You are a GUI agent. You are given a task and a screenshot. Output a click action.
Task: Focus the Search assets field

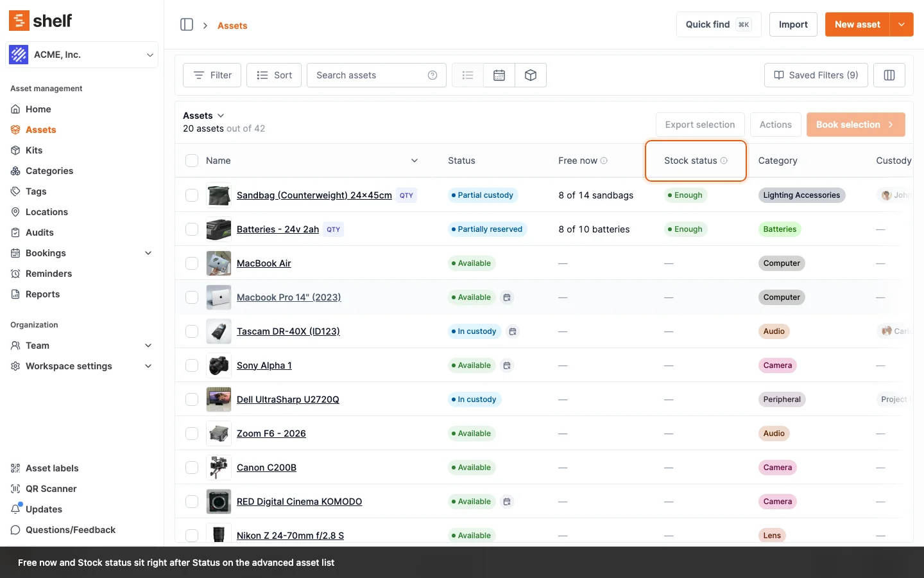coord(377,75)
